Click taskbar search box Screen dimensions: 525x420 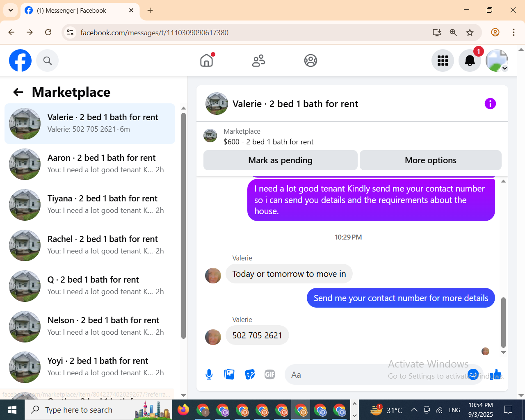(x=98, y=410)
